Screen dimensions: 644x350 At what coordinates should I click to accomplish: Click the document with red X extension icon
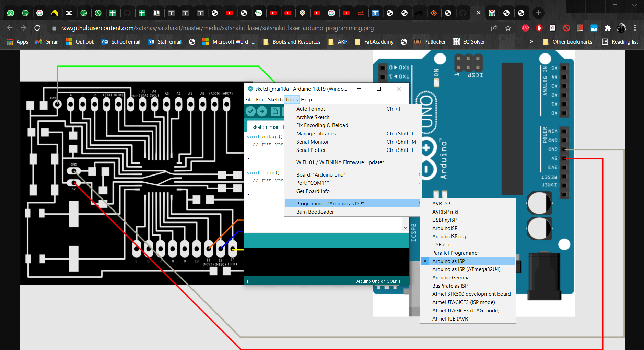tap(553, 28)
